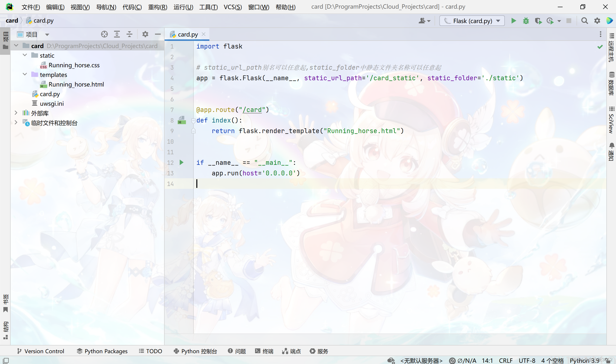Screen dimensions: 616x364
Task: Open Search Everywhere magnifier
Action: [584, 21]
